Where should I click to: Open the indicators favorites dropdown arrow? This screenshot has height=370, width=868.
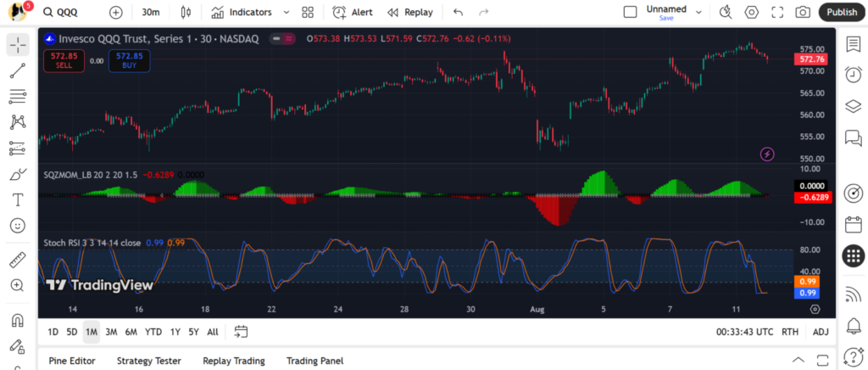(x=286, y=13)
